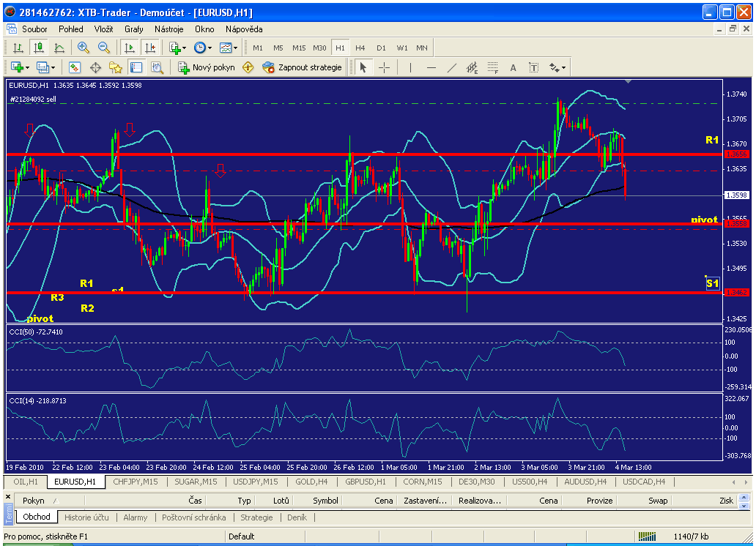Select the H1 timeframe button
The image size is (756, 546).
tap(341, 48)
